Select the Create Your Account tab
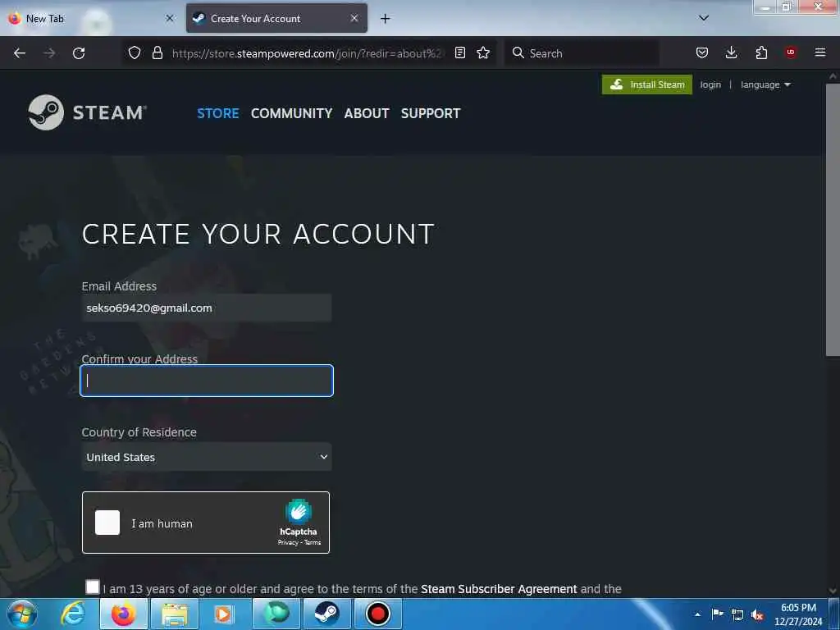Viewport: 840px width, 630px height. coord(276,18)
